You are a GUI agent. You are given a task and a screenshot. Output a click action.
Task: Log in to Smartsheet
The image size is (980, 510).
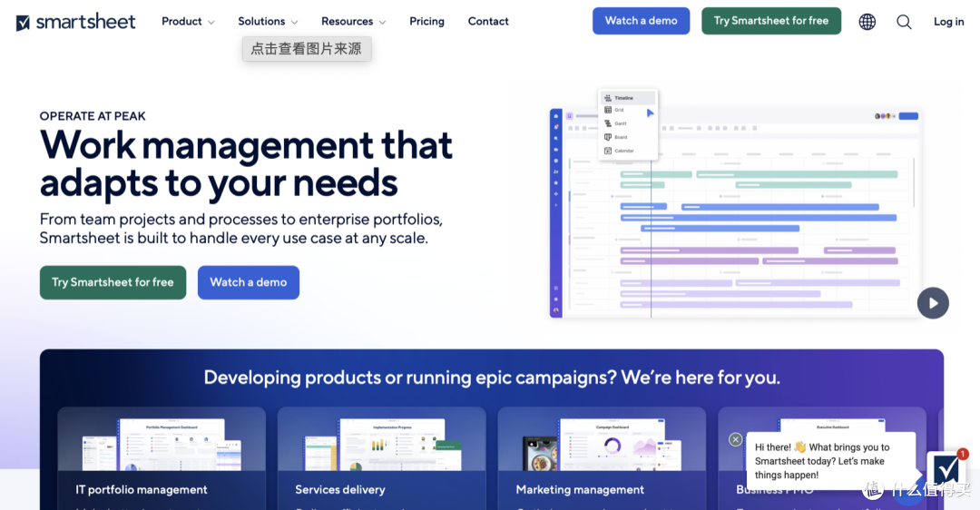[x=948, y=22]
